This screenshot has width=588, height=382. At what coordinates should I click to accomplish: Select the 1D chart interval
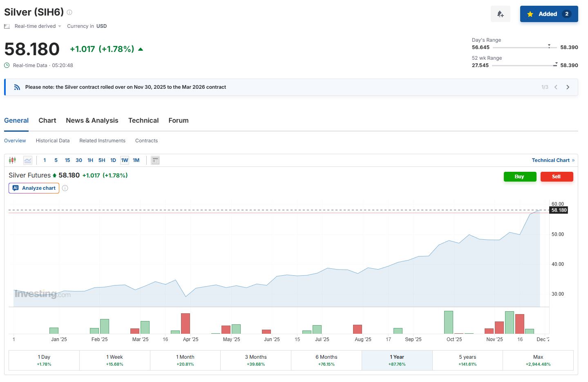point(113,160)
